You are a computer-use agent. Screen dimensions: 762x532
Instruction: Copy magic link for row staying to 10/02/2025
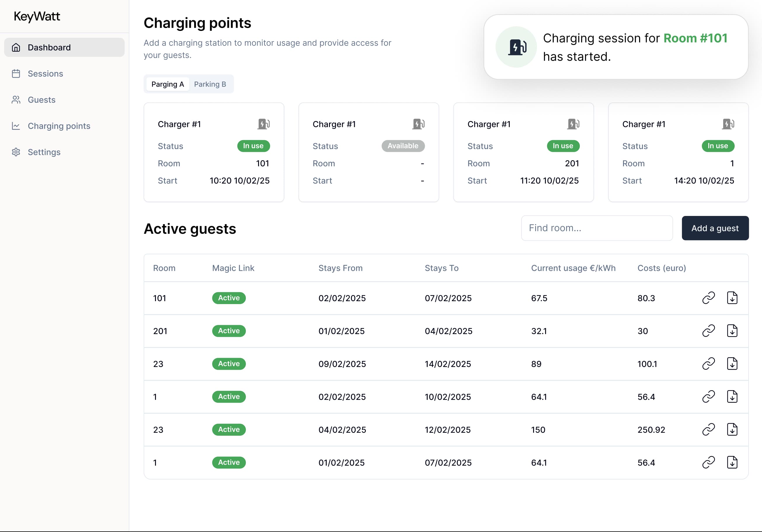point(709,396)
